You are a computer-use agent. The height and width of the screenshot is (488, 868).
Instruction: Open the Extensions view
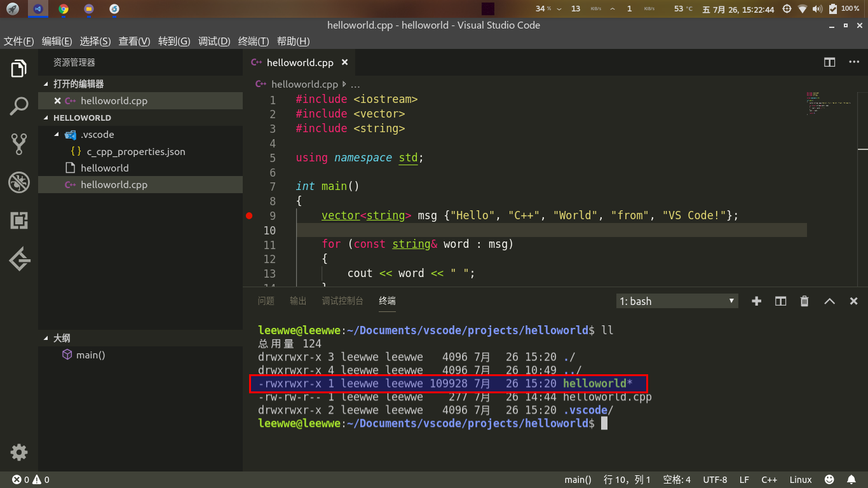tap(19, 220)
